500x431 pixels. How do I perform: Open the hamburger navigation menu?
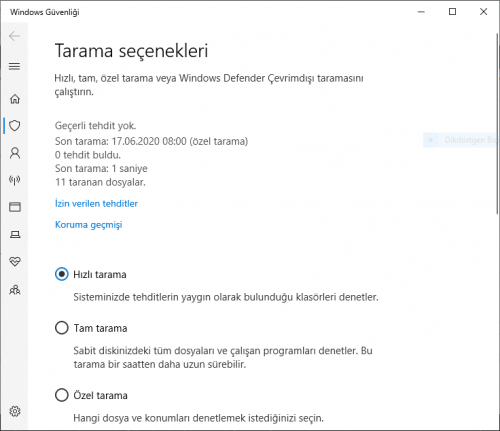coord(14,66)
